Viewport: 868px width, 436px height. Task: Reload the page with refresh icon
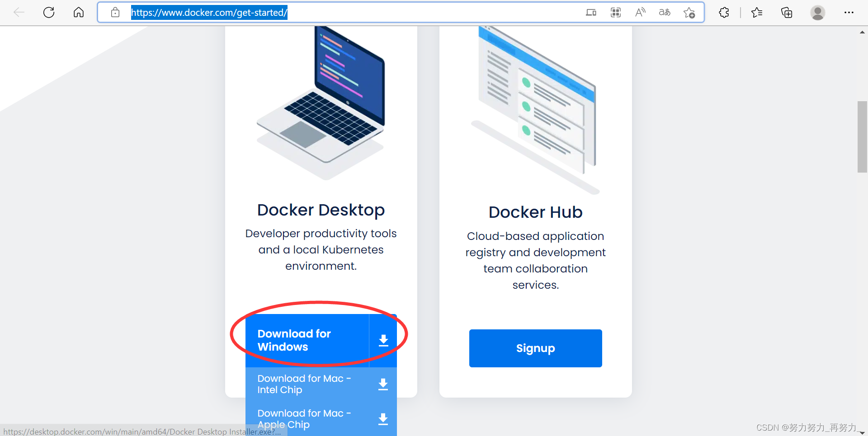(x=49, y=12)
